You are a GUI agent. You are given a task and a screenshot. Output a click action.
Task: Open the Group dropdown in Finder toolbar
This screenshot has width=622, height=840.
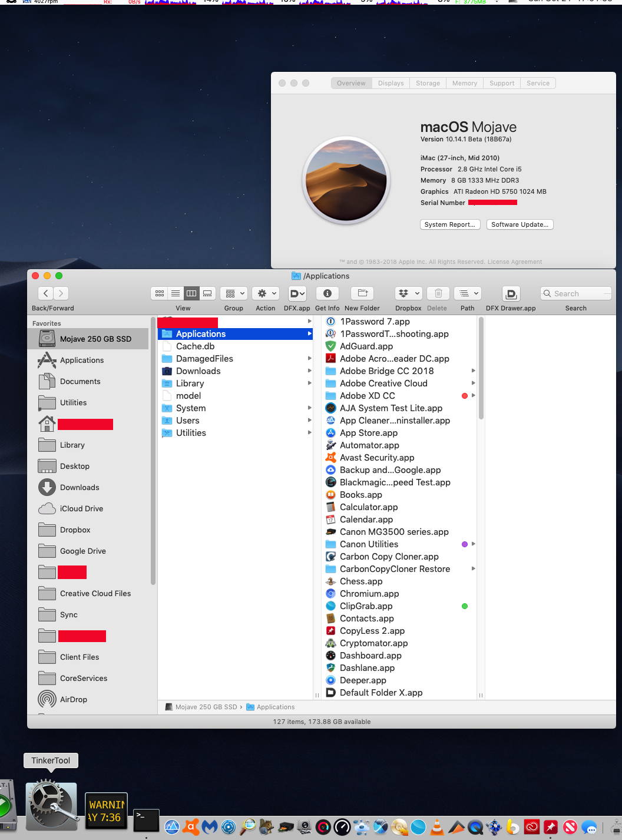(x=234, y=293)
